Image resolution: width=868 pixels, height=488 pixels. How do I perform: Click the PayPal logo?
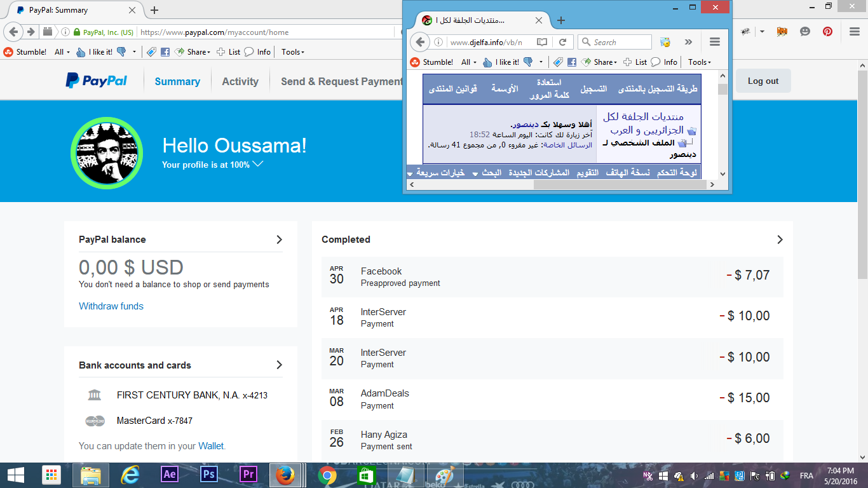(x=96, y=81)
